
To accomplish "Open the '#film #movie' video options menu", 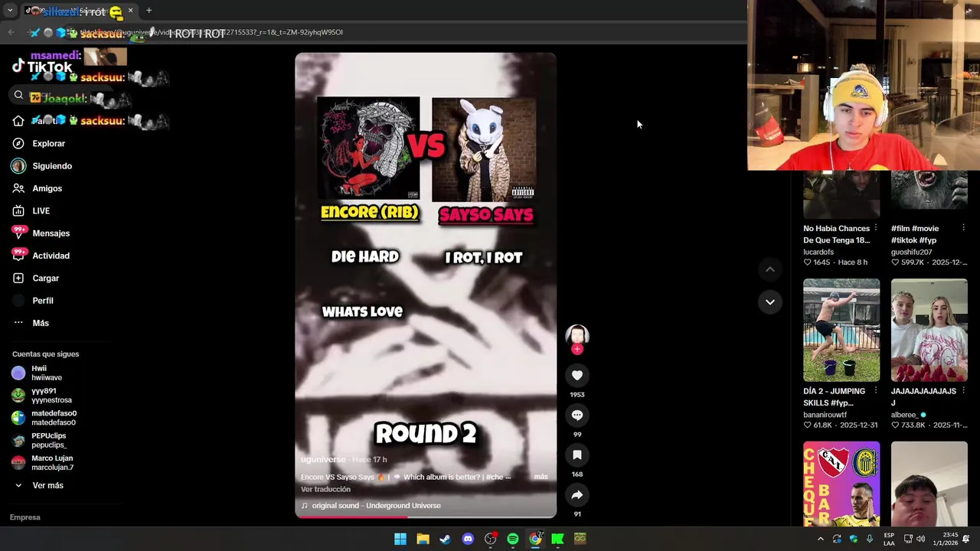I will (963, 228).
